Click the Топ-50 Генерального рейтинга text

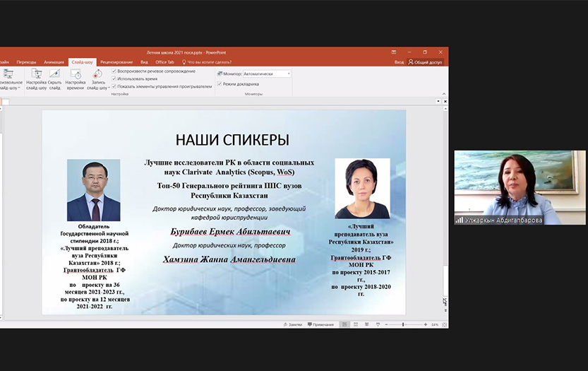coord(229,190)
